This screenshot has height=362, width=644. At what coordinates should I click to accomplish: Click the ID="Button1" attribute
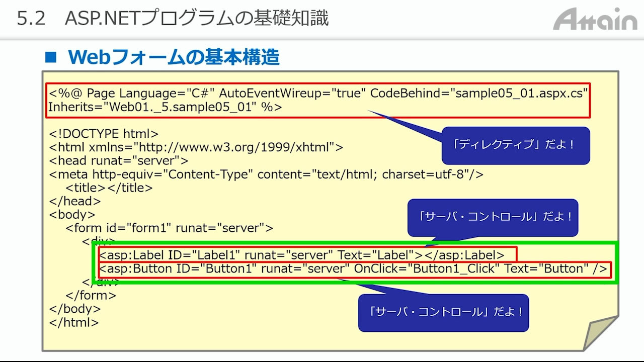pos(216,269)
